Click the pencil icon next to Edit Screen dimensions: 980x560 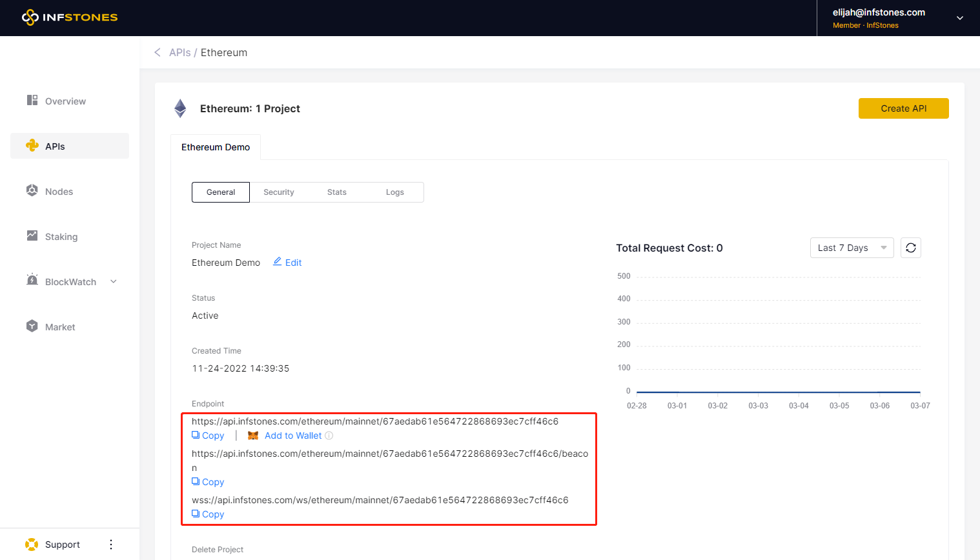pyautogui.click(x=278, y=261)
